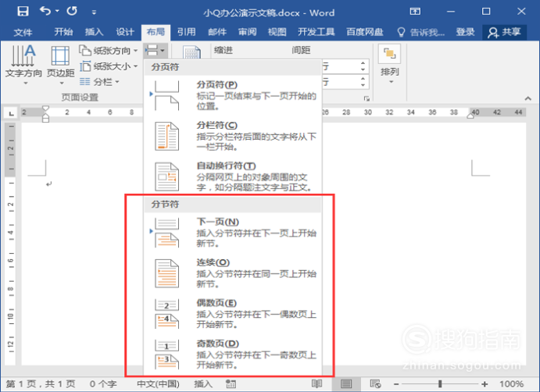Image resolution: width=540 pixels, height=392 pixels.
Task: Select 分页符(P) page break option
Action: (233, 95)
